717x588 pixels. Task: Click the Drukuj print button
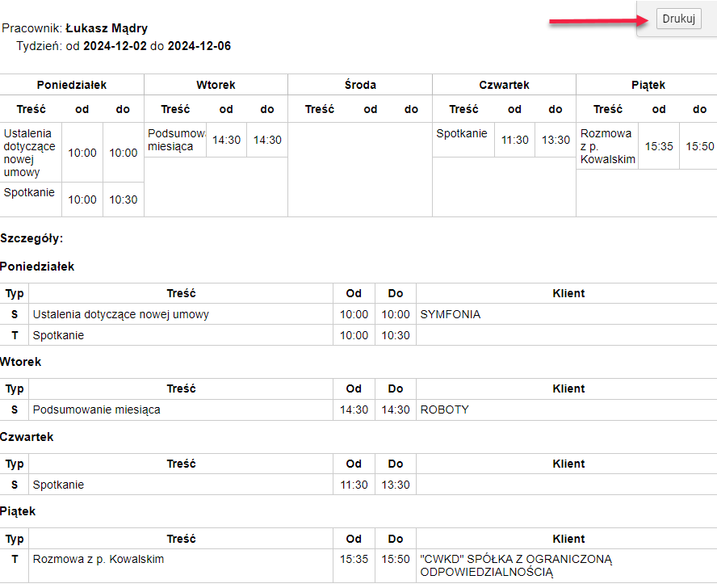pyautogui.click(x=678, y=19)
